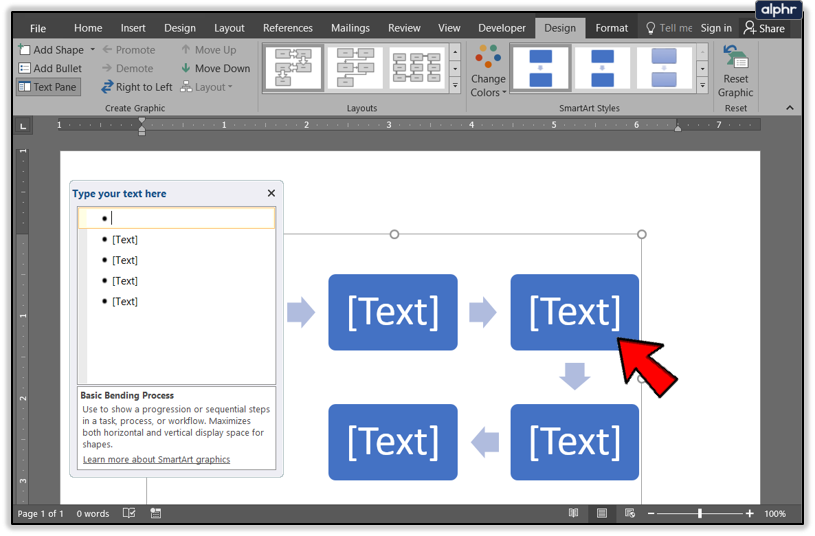Click the Share icon in title bar
815x536 pixels.
coord(750,29)
